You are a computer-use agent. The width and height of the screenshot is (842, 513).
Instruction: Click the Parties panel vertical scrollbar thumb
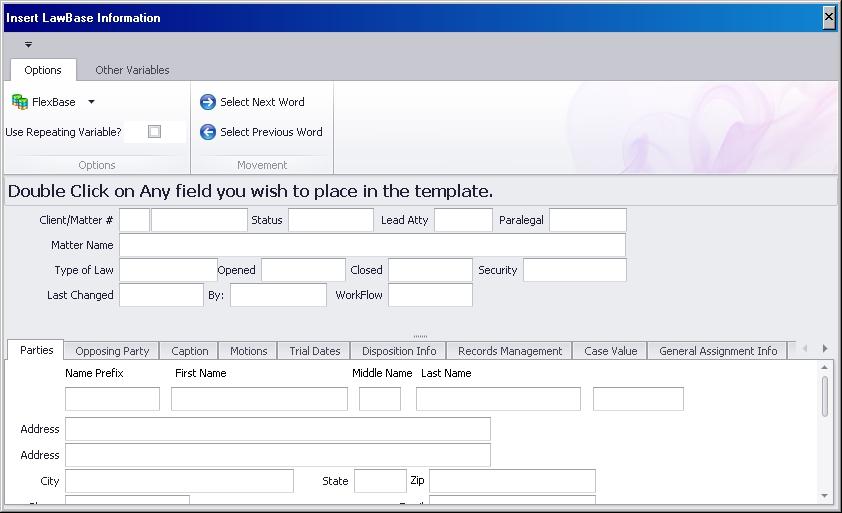[x=825, y=396]
